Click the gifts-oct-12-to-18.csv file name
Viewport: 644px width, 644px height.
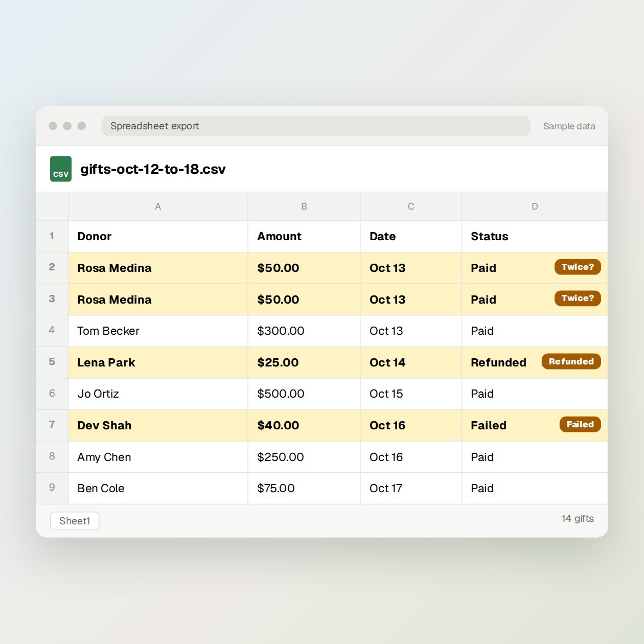153,169
